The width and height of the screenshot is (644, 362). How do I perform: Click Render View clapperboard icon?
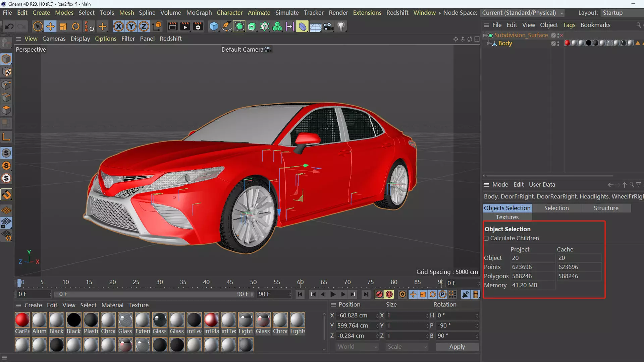(172, 26)
